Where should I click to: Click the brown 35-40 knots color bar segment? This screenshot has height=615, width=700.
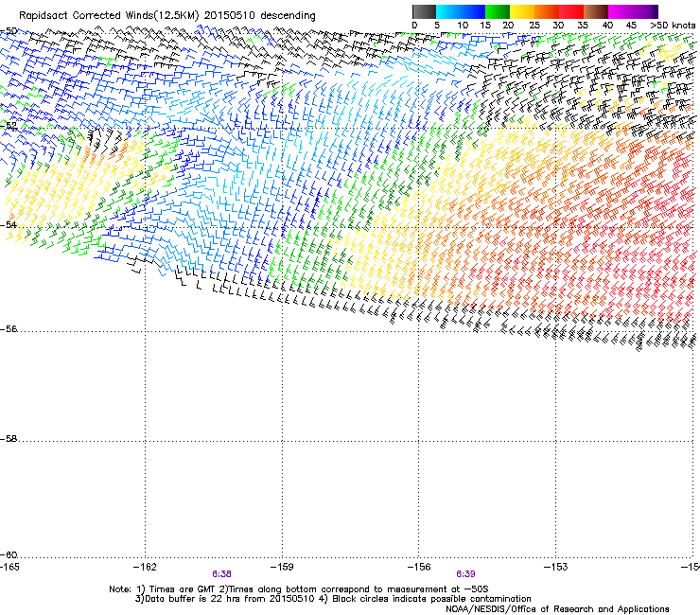tap(596, 11)
